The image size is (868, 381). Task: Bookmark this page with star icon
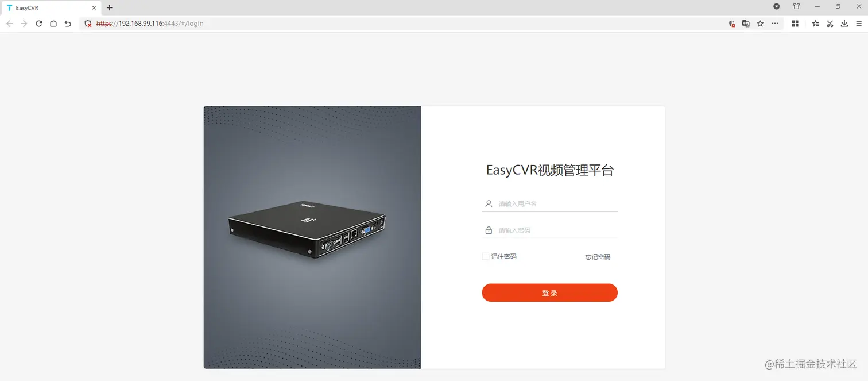tap(760, 24)
